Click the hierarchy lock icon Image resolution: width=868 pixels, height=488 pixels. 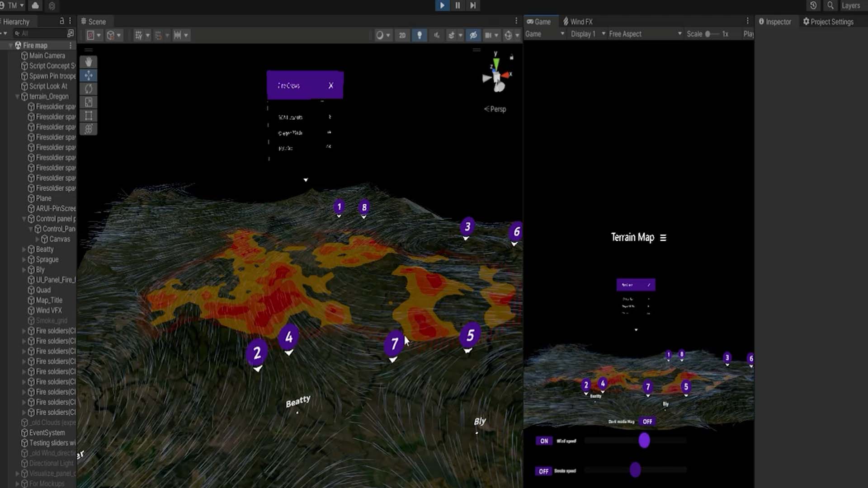[x=62, y=21]
